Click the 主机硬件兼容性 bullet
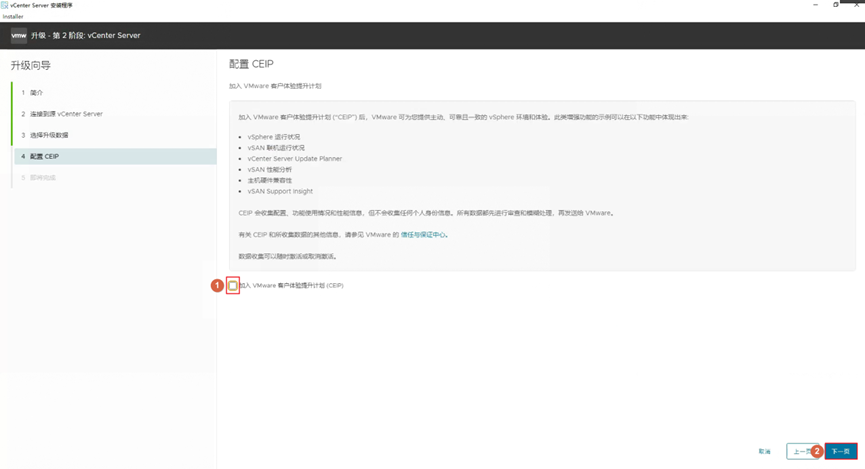 click(270, 180)
